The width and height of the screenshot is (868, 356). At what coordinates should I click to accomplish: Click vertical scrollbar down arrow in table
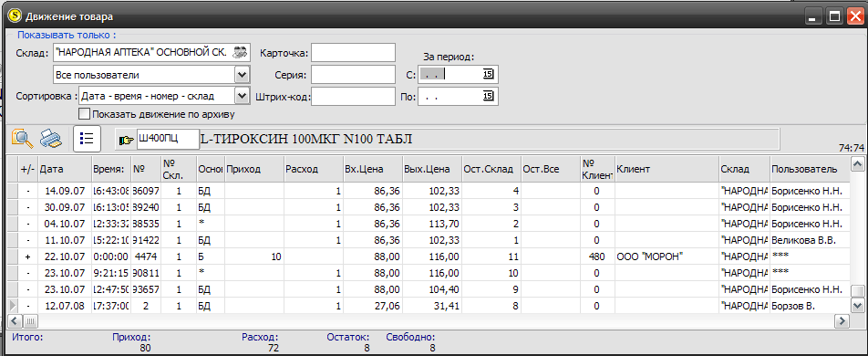click(856, 305)
